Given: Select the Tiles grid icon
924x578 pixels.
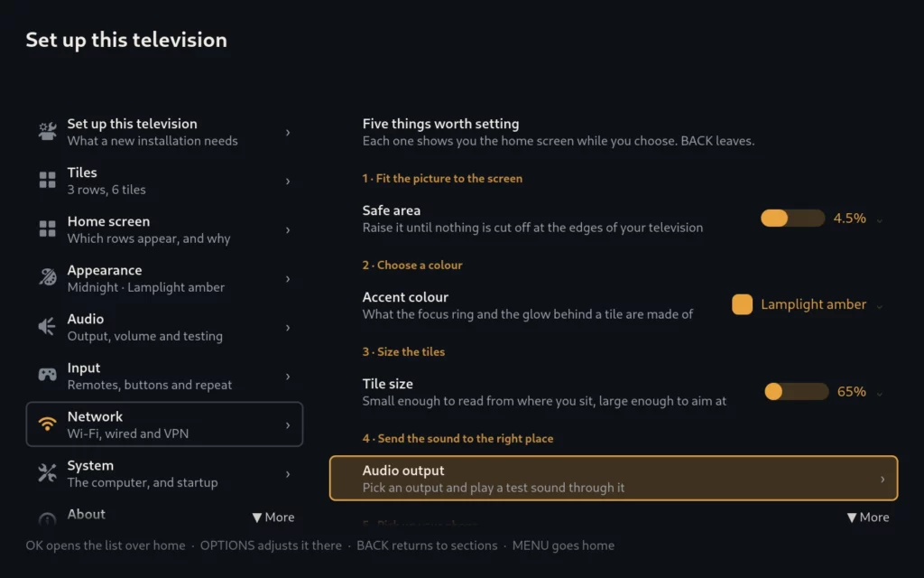Looking at the screenshot, I should (47, 181).
